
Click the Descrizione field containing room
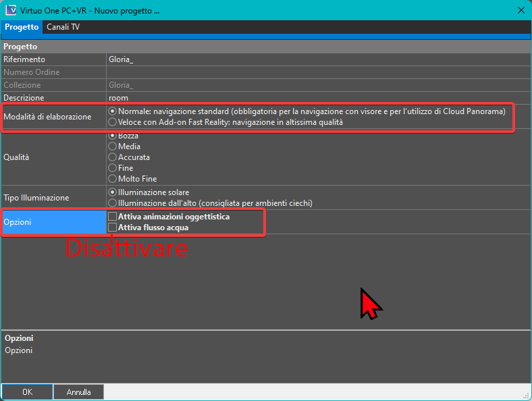click(x=318, y=98)
